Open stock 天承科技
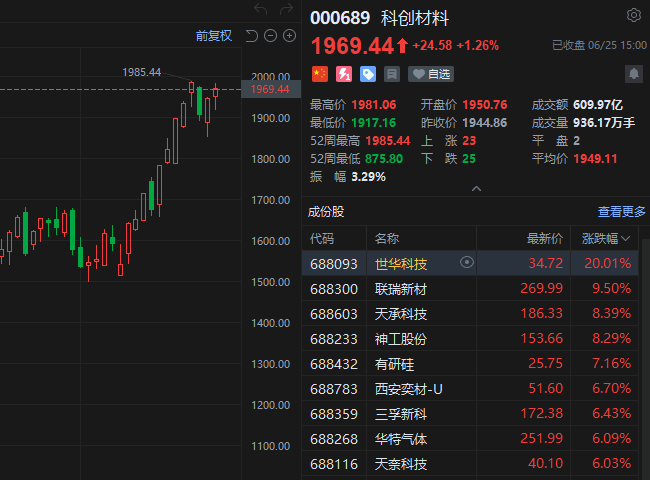 point(401,314)
